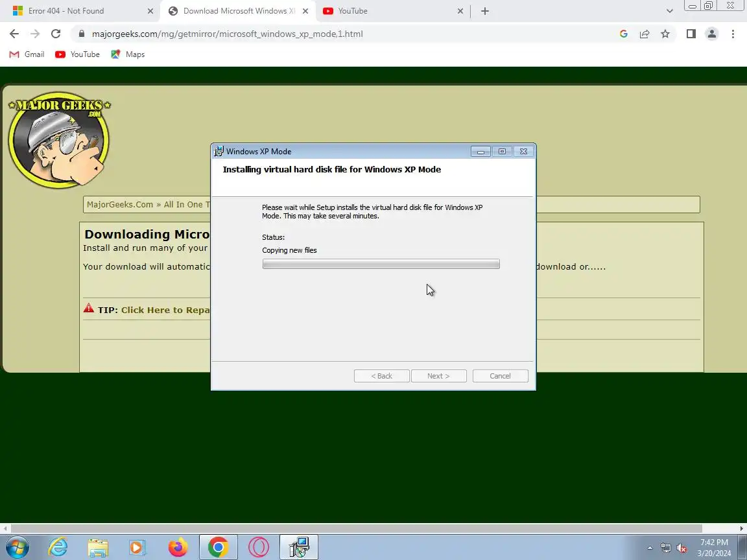Open a new tab with plus button
The image size is (747, 560).
485,11
